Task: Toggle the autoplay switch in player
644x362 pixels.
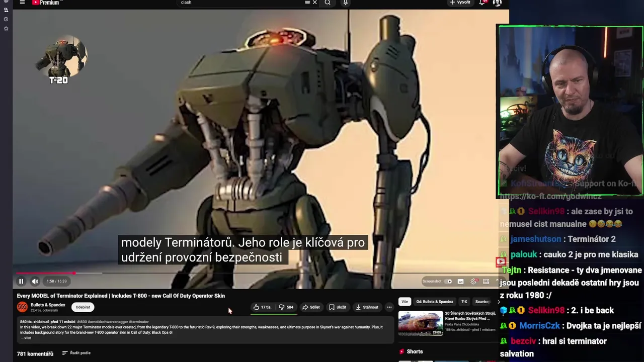Action: pos(449,282)
